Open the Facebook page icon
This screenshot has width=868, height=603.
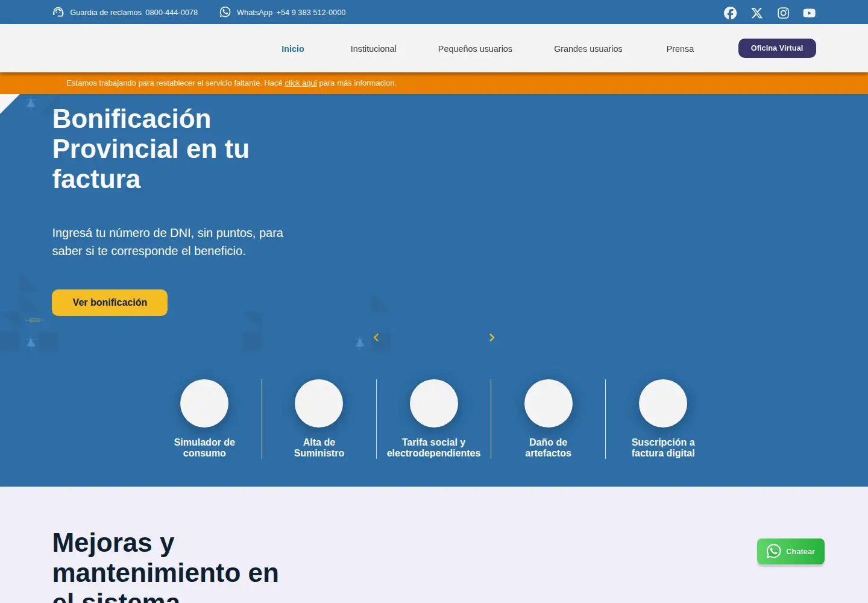[730, 13]
